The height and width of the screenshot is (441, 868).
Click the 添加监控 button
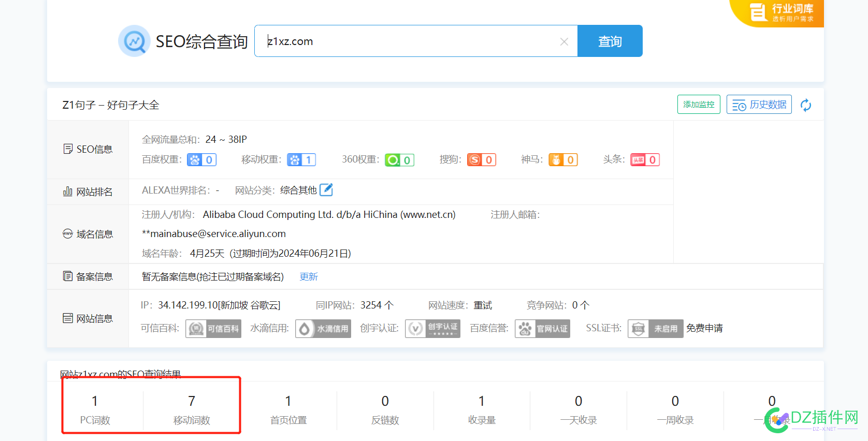click(x=699, y=105)
